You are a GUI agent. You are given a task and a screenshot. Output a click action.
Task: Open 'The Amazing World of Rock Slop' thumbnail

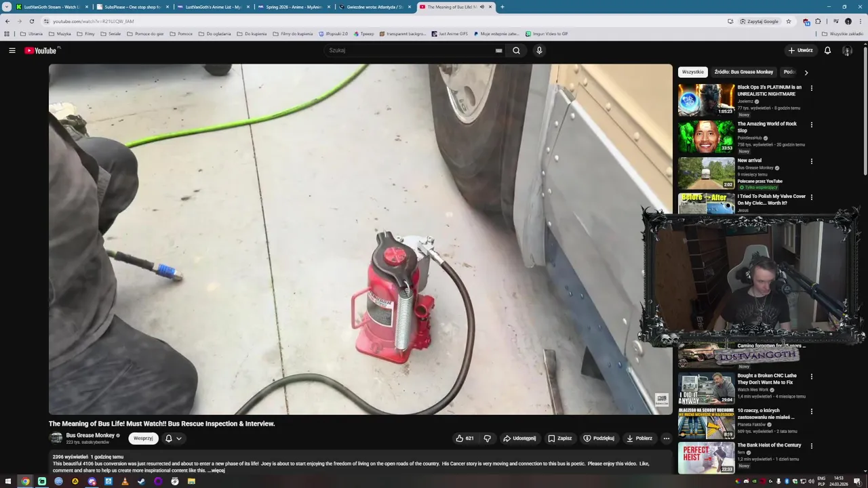pyautogui.click(x=706, y=136)
